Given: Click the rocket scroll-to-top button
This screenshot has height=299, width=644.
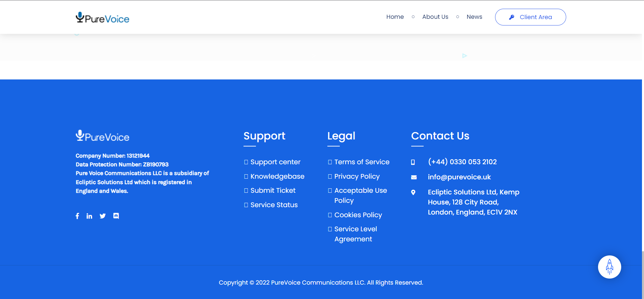Looking at the screenshot, I should point(609,267).
